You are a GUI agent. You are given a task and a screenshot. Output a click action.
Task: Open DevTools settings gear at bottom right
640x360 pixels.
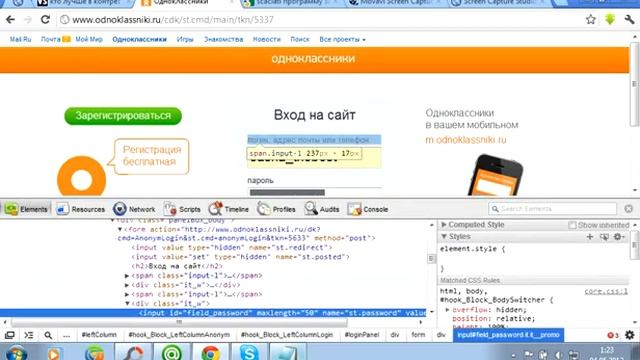[x=630, y=335]
